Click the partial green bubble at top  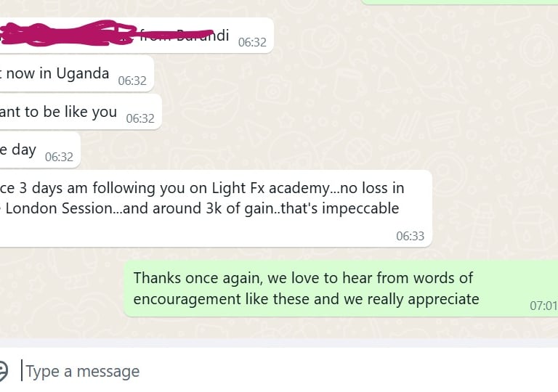(459, 1)
